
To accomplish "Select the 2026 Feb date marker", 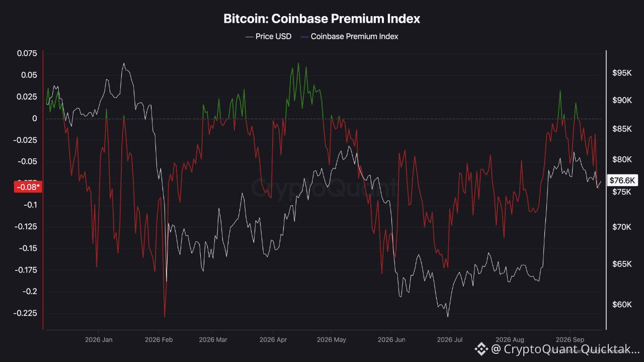I will (158, 340).
